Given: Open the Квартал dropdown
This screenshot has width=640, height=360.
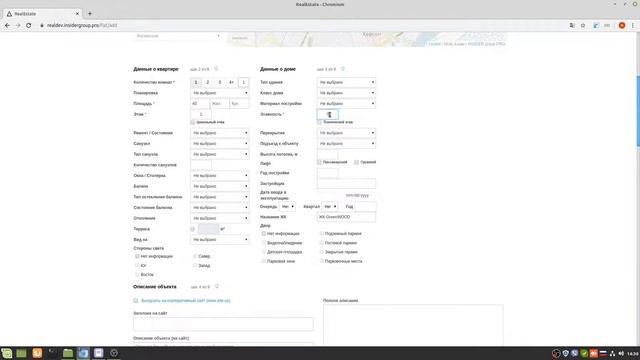Looking at the screenshot, I should 329,207.
